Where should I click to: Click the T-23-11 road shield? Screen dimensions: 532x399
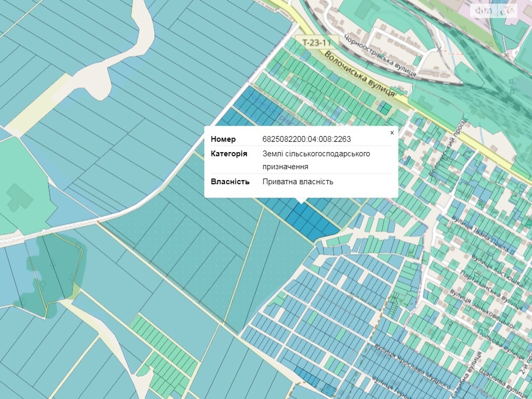point(317,43)
